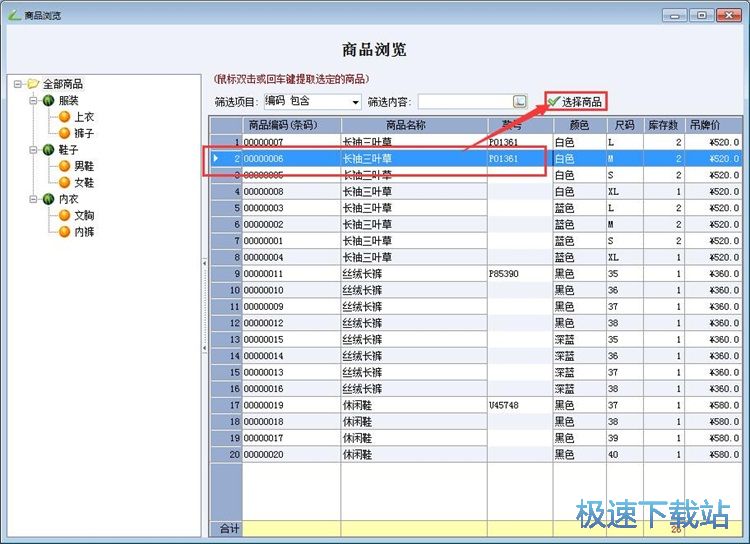Select row with code 00000008
Viewport: 750px width, 544px height.
(476, 191)
